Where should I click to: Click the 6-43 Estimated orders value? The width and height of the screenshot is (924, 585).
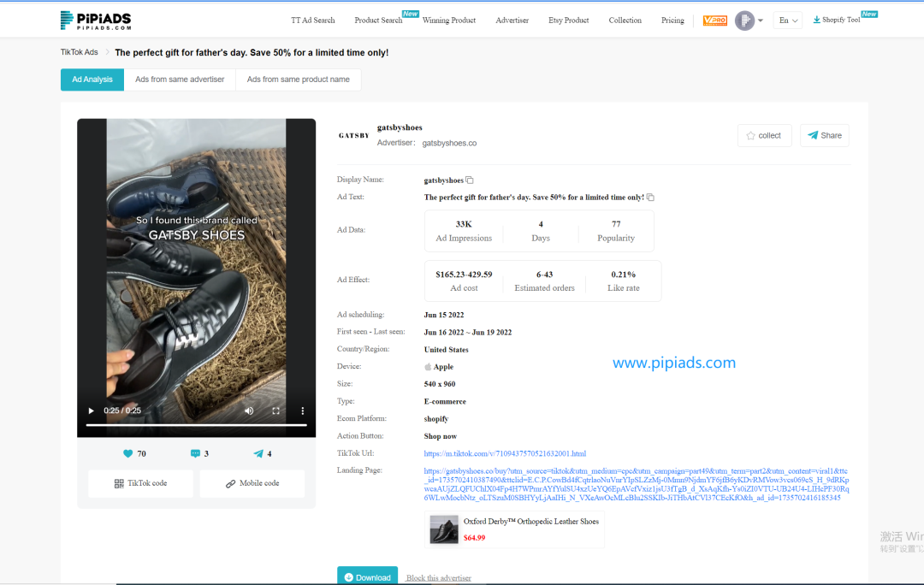click(544, 275)
